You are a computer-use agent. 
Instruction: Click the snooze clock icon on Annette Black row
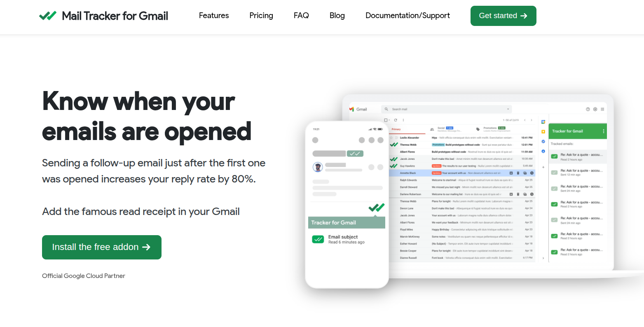point(532,173)
